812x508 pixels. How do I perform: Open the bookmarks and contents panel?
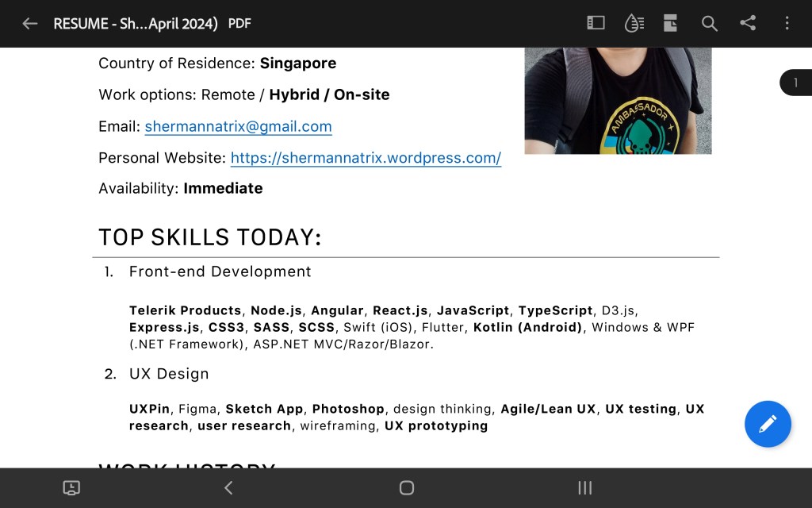pyautogui.click(x=596, y=23)
